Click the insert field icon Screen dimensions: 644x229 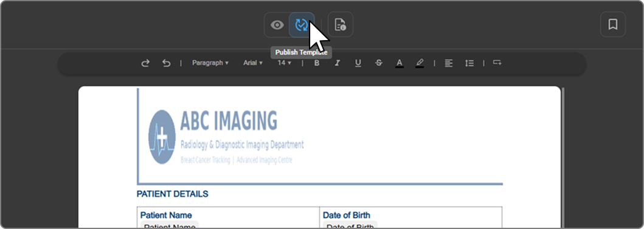click(497, 63)
